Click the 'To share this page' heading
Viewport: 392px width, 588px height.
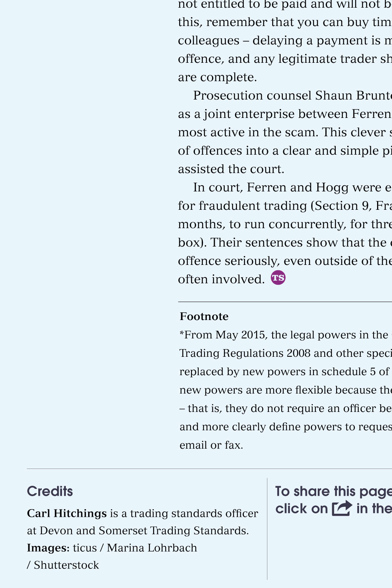pos(333,491)
